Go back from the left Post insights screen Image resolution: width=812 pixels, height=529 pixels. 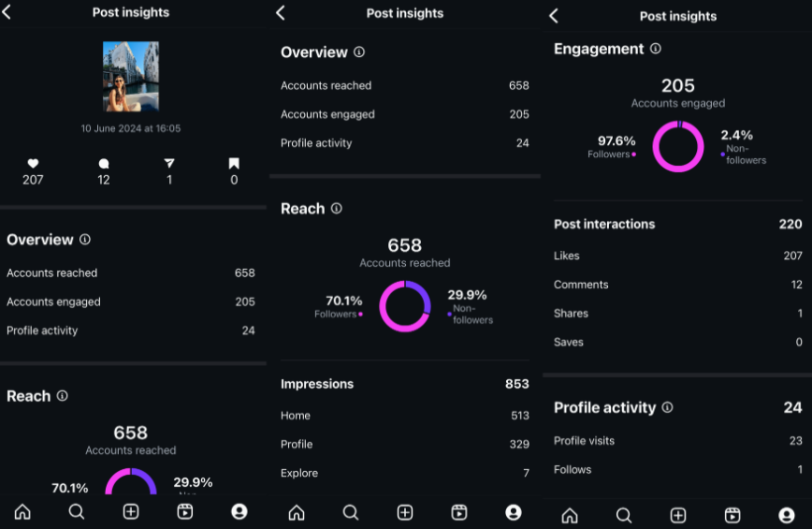(7, 12)
